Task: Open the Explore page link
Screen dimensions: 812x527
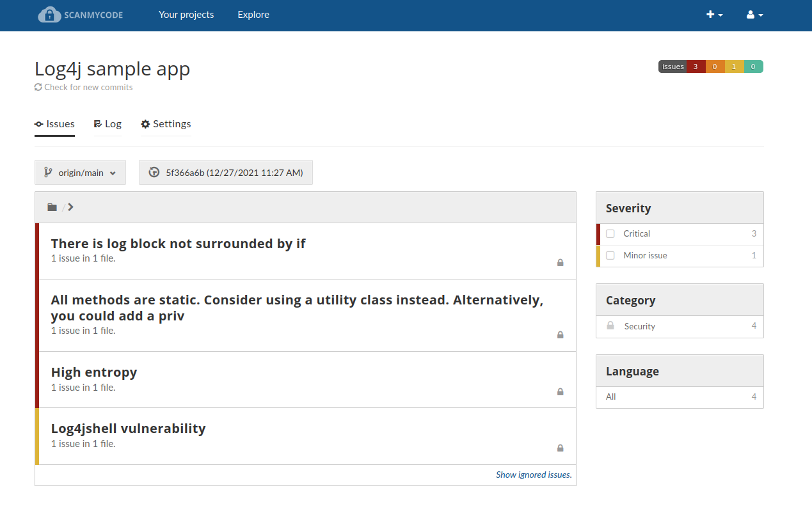Action: (x=253, y=15)
